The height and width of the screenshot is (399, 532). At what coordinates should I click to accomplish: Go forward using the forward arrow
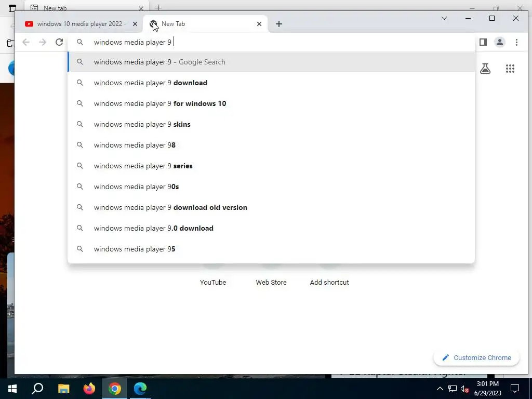(x=43, y=42)
